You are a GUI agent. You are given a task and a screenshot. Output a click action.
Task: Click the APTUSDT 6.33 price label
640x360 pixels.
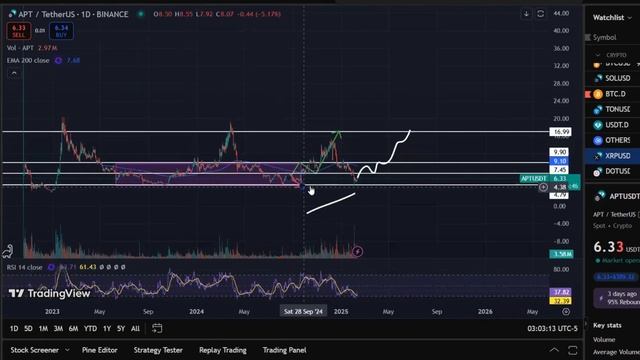(549, 179)
